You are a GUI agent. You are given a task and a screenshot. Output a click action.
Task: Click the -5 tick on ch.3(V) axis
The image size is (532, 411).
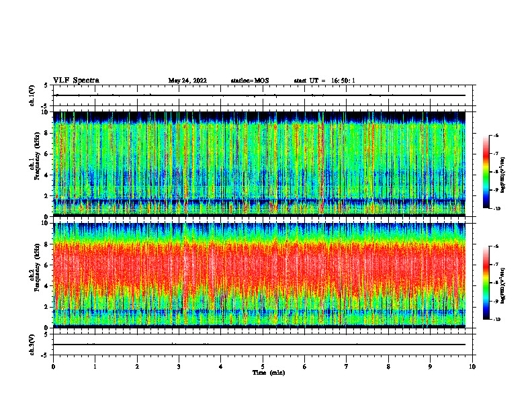(x=44, y=355)
